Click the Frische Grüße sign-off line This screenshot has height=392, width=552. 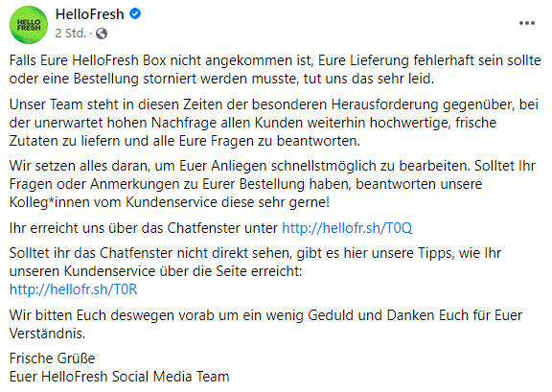(x=52, y=358)
